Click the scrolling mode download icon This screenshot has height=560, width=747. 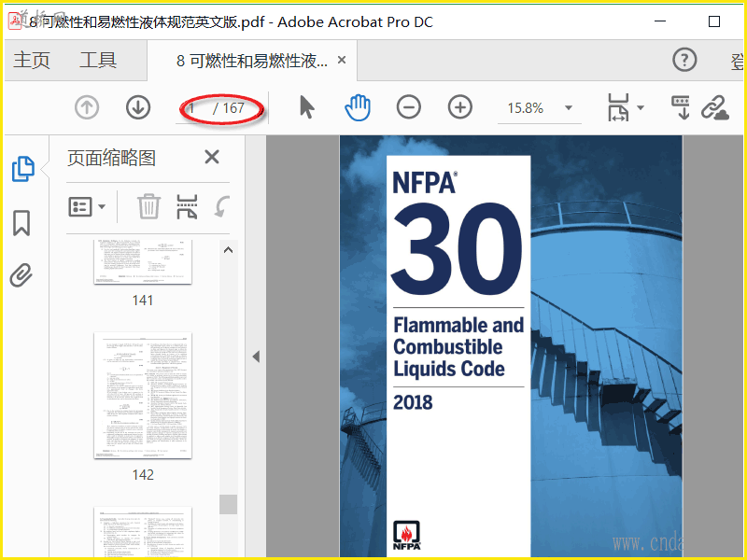pyautogui.click(x=681, y=107)
